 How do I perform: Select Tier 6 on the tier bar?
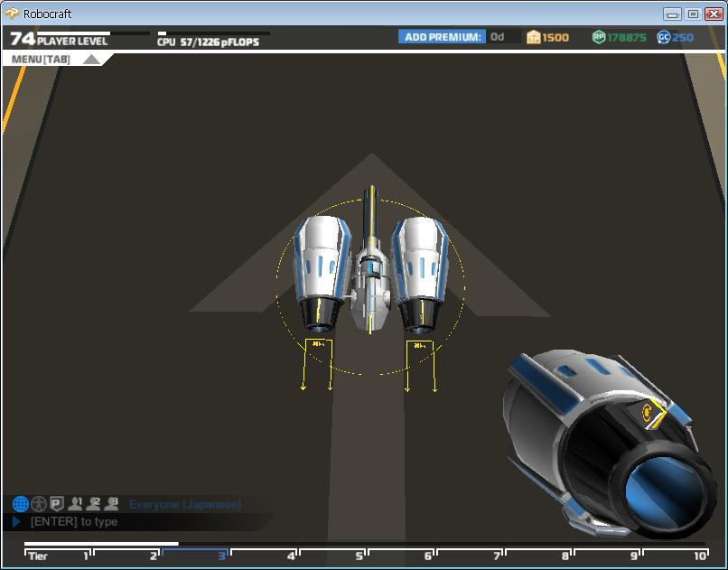(x=401, y=555)
